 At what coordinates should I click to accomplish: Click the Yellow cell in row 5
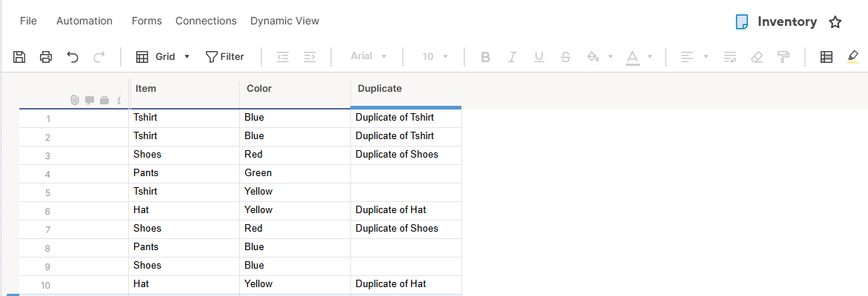[x=295, y=192]
